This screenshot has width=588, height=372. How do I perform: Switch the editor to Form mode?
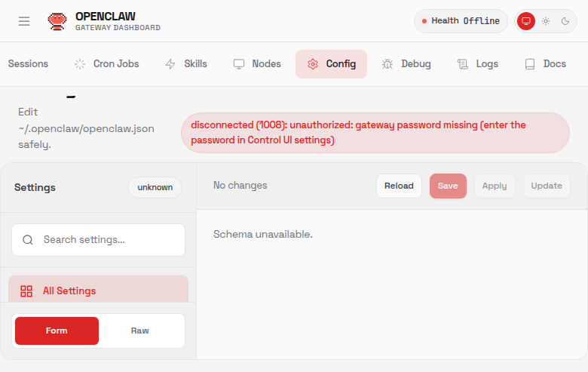pyautogui.click(x=57, y=330)
